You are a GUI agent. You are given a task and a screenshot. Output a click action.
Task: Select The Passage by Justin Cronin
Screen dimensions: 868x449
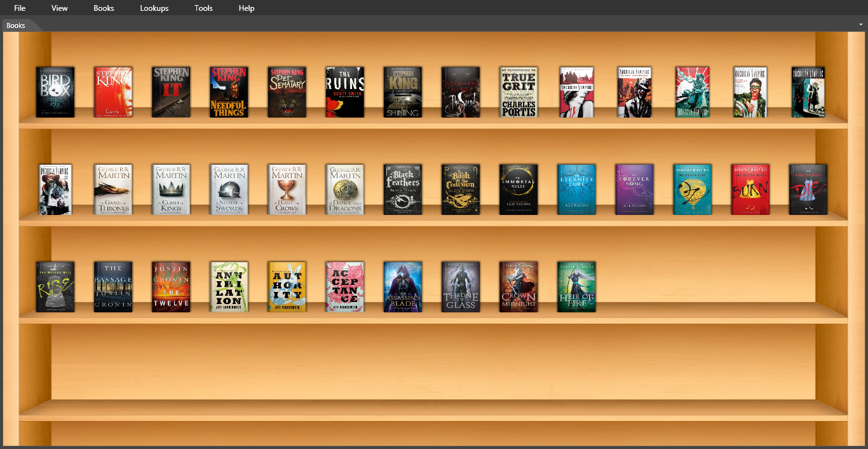(x=113, y=287)
